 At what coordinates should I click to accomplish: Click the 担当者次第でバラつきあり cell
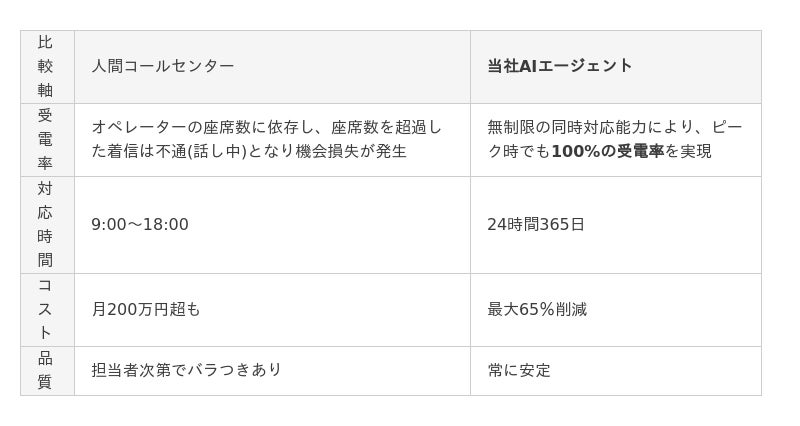[x=272, y=371]
